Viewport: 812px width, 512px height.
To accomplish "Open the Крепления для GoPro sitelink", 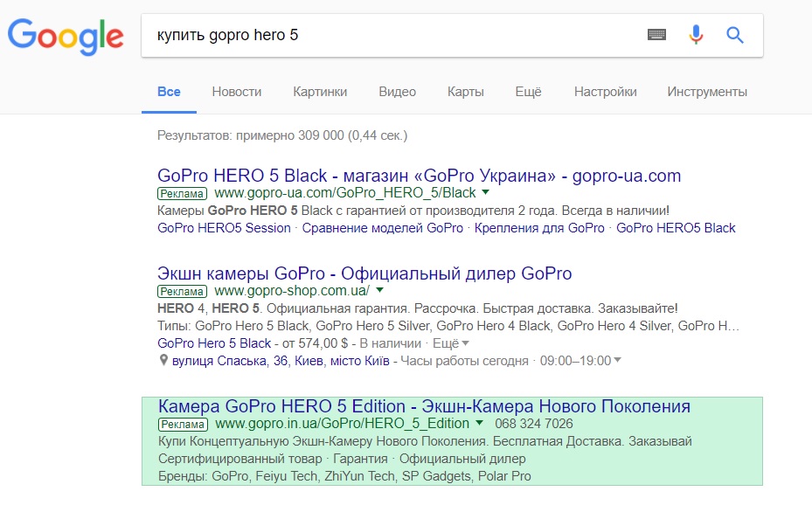I will [x=539, y=228].
